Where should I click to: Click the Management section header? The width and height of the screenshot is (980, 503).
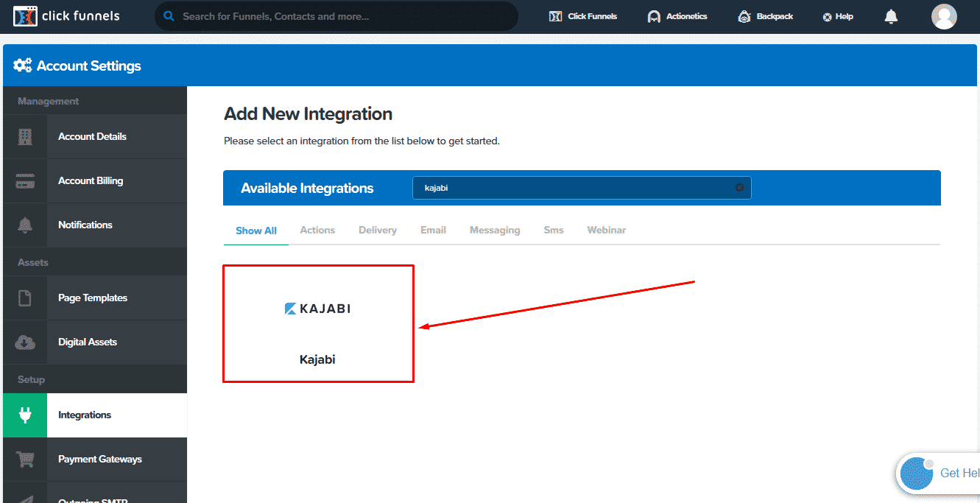(49, 101)
